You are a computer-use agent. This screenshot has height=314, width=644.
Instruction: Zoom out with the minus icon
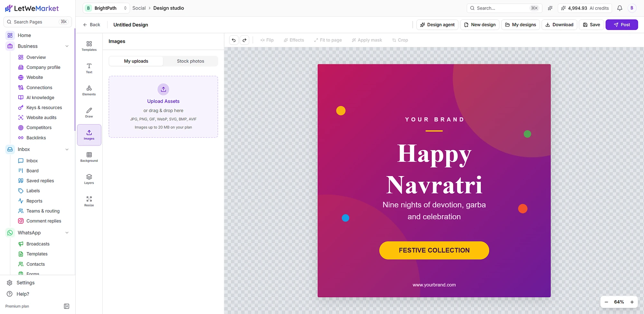[x=606, y=302]
